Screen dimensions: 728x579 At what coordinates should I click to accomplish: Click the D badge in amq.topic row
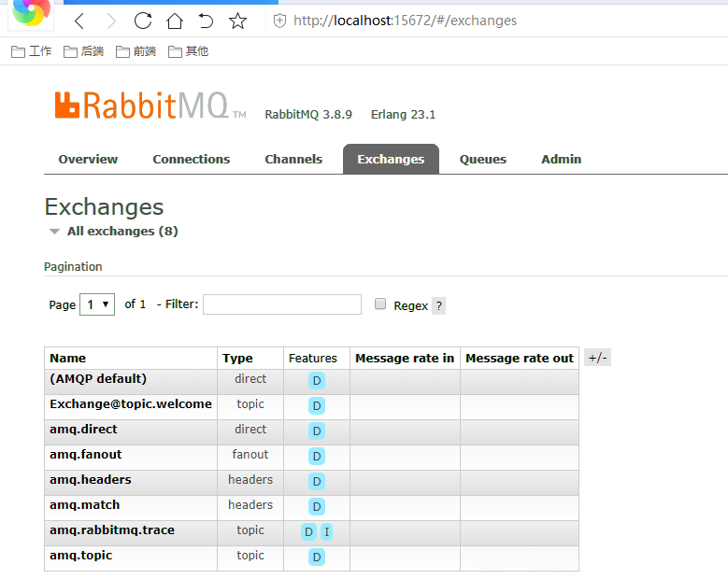tap(317, 557)
